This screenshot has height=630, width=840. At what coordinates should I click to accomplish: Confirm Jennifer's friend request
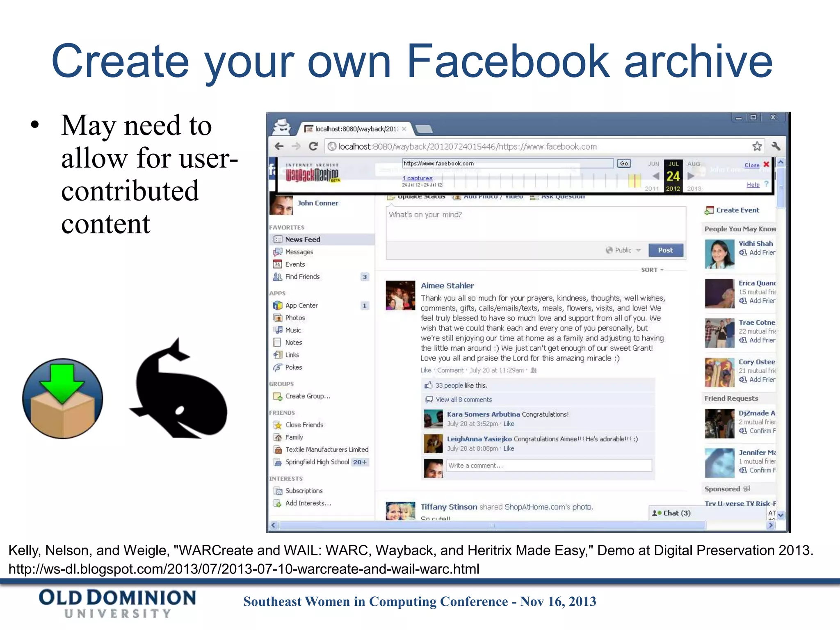(758, 470)
